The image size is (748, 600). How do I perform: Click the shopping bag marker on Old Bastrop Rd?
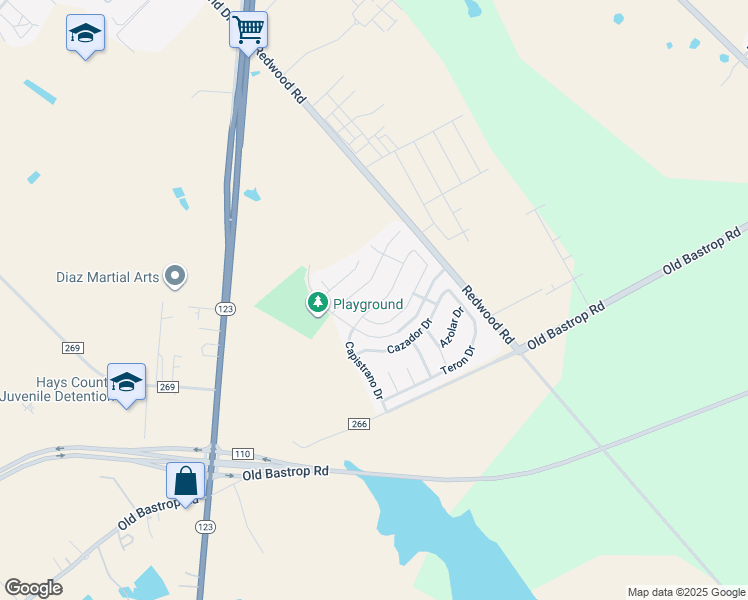pos(186,483)
